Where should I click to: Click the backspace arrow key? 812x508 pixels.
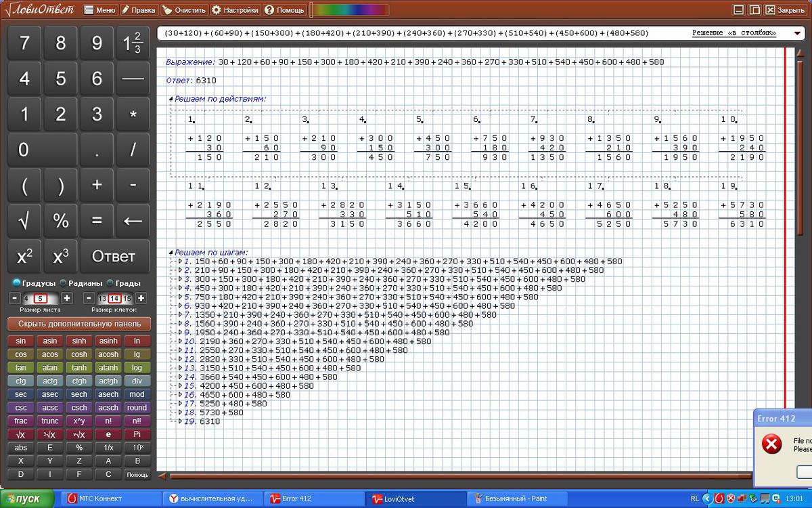(x=133, y=220)
